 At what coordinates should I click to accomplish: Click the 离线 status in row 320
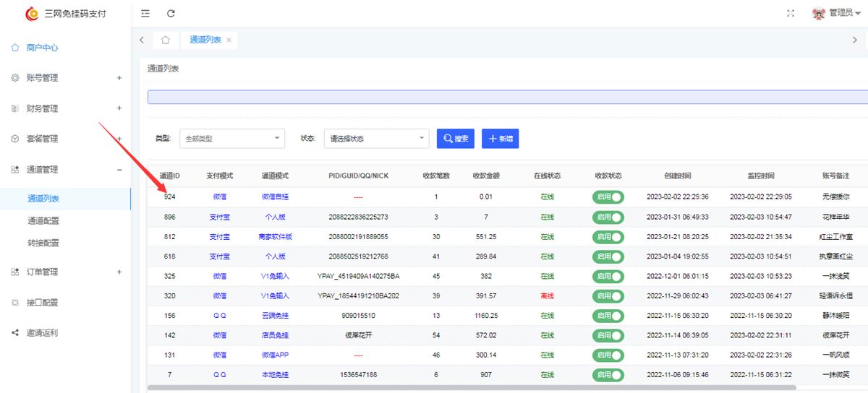(x=547, y=296)
